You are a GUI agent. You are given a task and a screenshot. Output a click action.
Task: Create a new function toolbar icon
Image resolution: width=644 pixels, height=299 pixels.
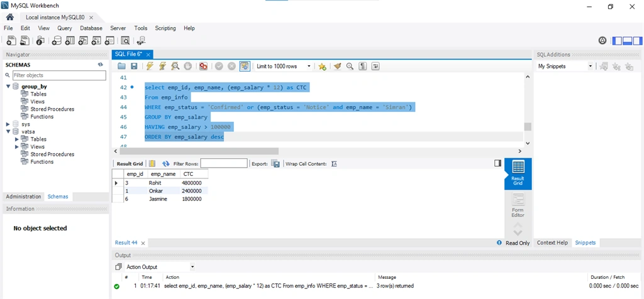(x=109, y=40)
